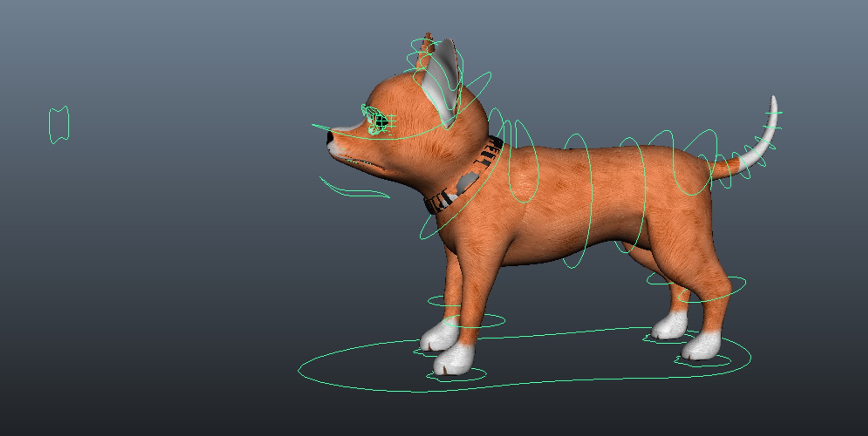Image resolution: width=868 pixels, height=436 pixels.
Task: Select the eye control wireframe on dog's face
Action: pyautogui.click(x=379, y=121)
